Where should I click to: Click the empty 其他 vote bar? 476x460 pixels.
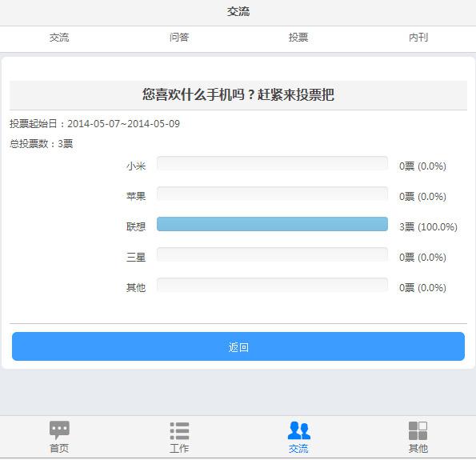[x=272, y=285]
